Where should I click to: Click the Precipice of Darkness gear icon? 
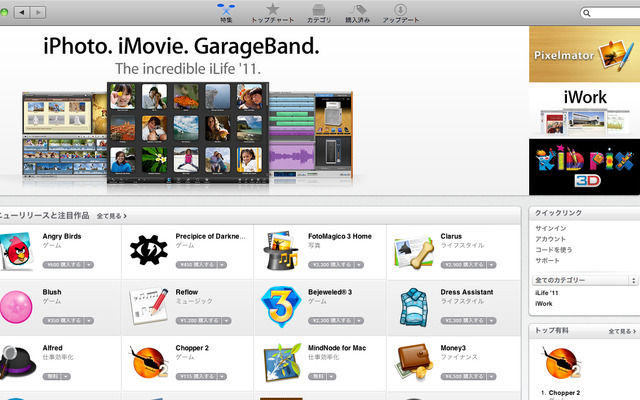tap(149, 250)
